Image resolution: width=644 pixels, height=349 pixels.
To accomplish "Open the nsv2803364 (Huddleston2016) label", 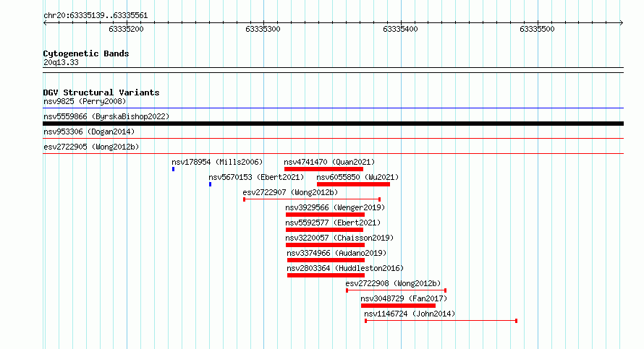I will coord(345,268).
